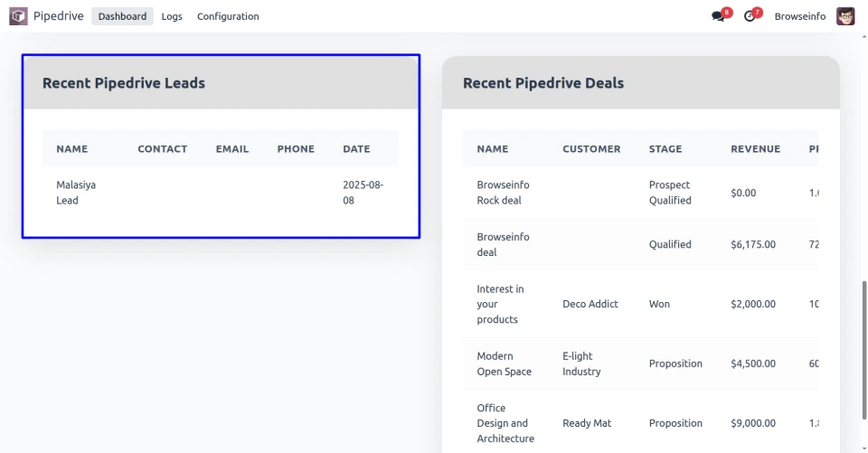Click the Recent Pipedrive Deals heading
Image resolution: width=868 pixels, height=453 pixels.
click(x=543, y=83)
